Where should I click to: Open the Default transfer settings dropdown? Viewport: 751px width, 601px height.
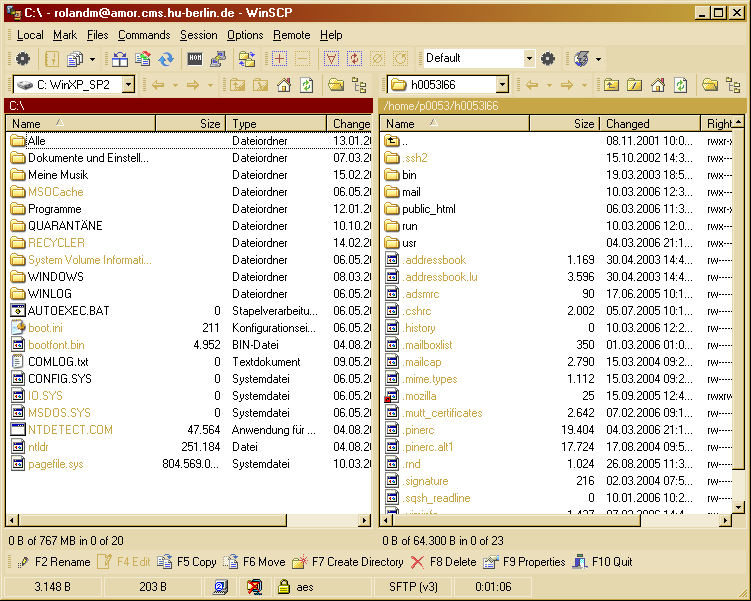click(529, 59)
